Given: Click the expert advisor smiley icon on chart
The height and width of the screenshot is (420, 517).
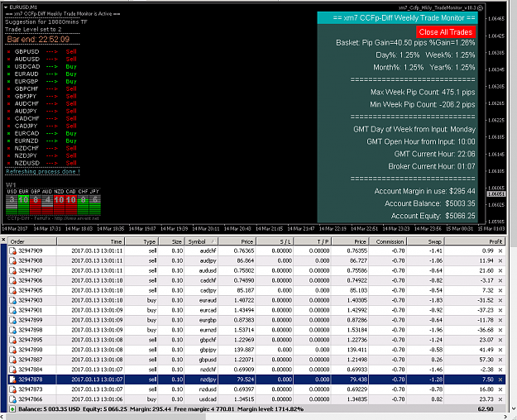Looking at the screenshot, I should (x=481, y=7).
